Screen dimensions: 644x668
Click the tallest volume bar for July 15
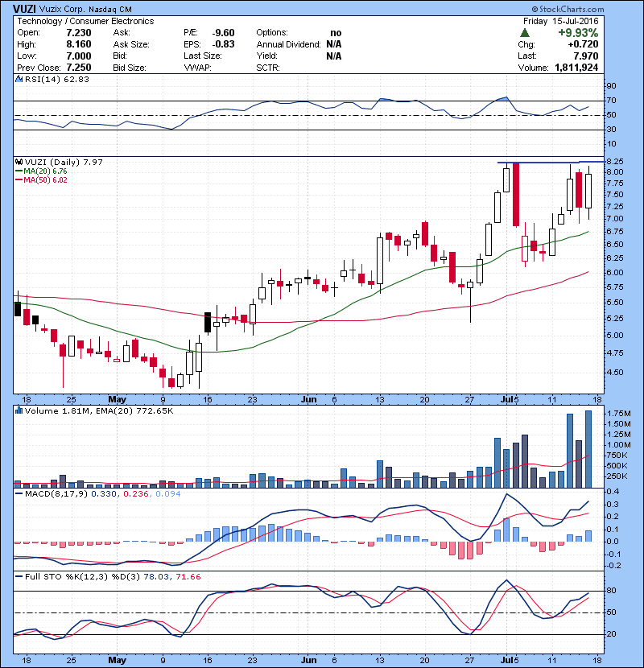tap(588, 449)
